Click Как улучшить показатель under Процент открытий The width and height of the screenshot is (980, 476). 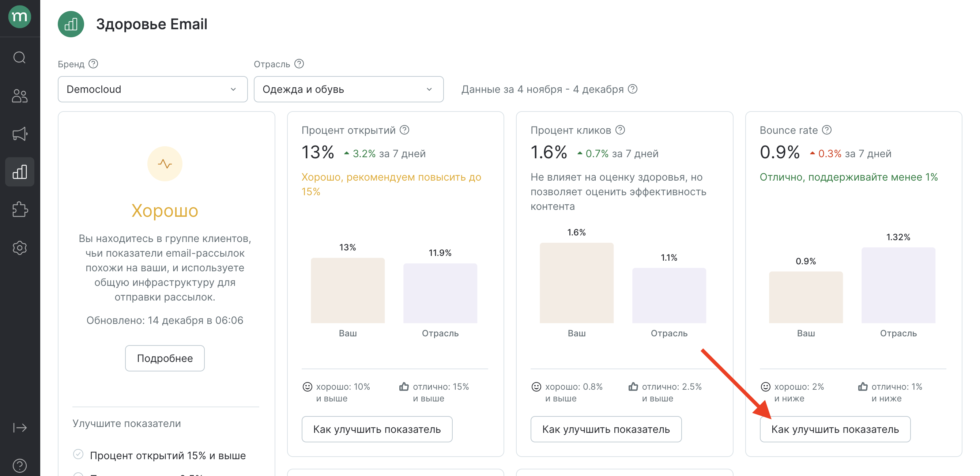pos(377,429)
